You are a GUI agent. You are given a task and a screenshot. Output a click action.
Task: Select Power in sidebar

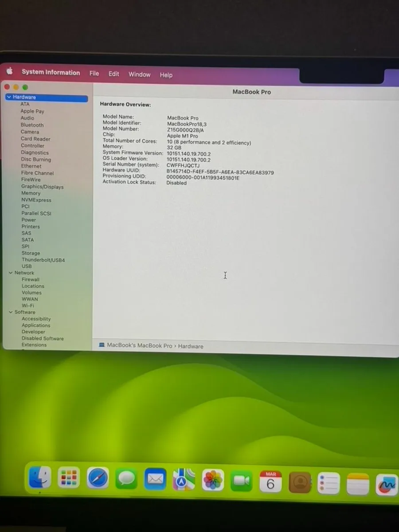pos(29,220)
